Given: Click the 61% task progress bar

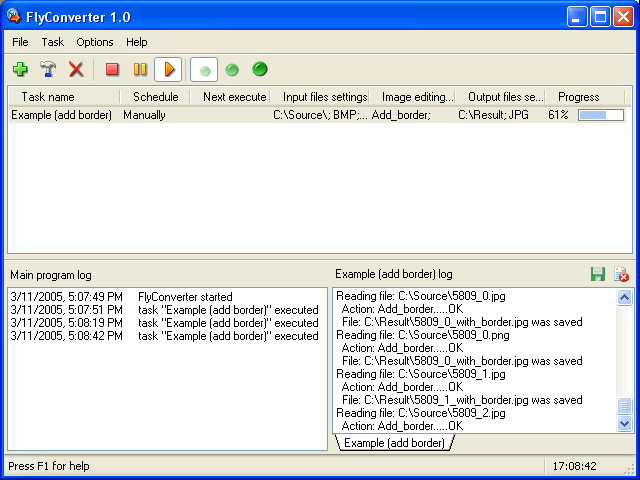Looking at the screenshot, I should pyautogui.click(x=601, y=115).
